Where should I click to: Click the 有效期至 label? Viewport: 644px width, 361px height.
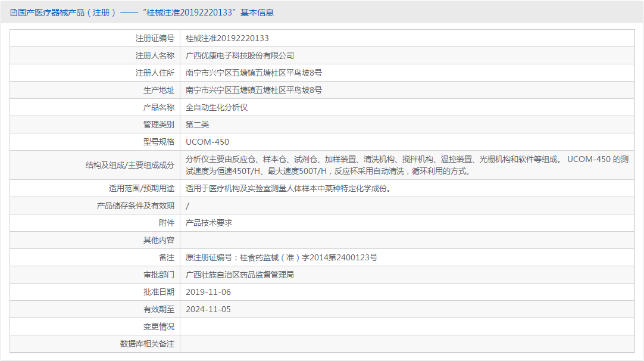click(158, 309)
